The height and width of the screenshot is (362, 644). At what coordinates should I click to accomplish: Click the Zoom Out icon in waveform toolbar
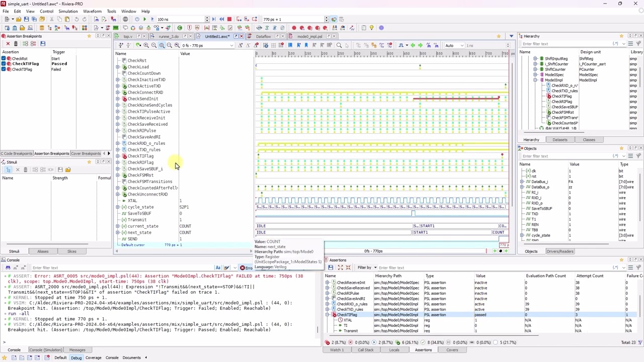154,45
